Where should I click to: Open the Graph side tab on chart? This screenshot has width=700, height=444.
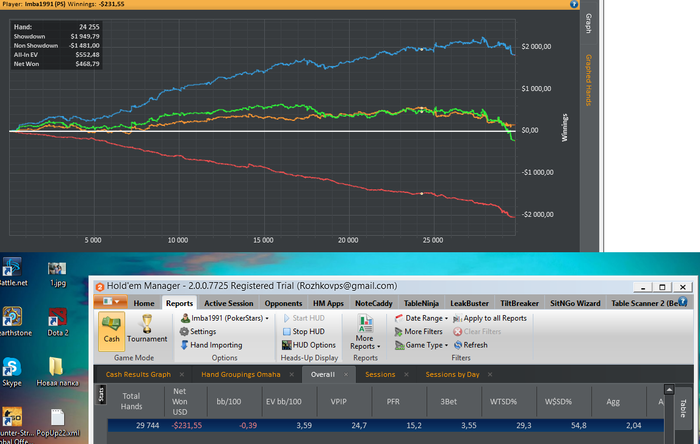pos(588,23)
